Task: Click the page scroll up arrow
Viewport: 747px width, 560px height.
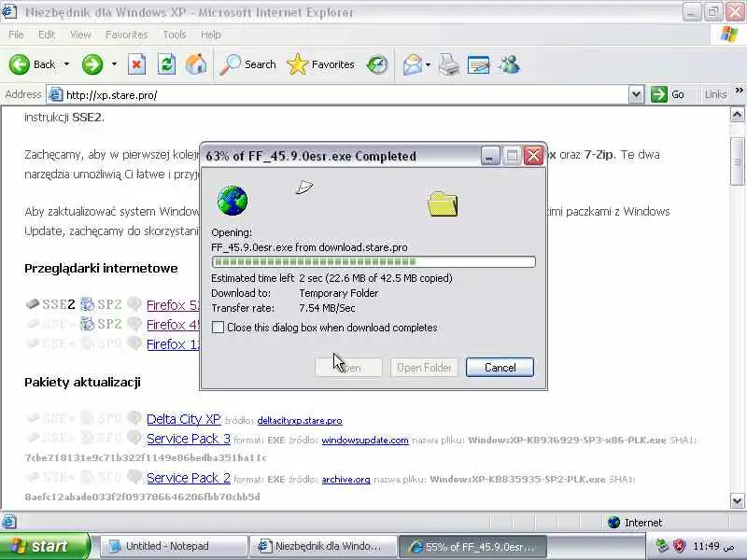Action: (737, 114)
